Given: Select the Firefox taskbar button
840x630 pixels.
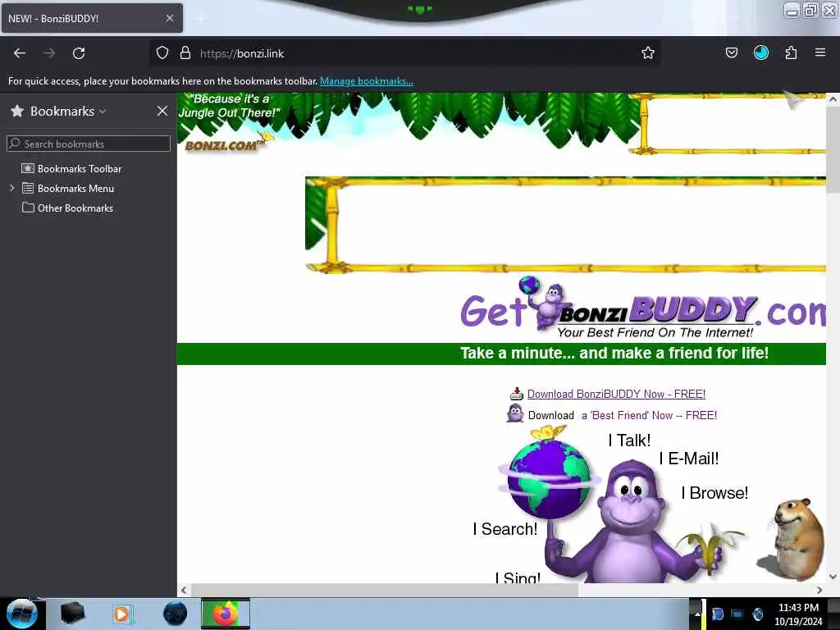Looking at the screenshot, I should pyautogui.click(x=226, y=614).
